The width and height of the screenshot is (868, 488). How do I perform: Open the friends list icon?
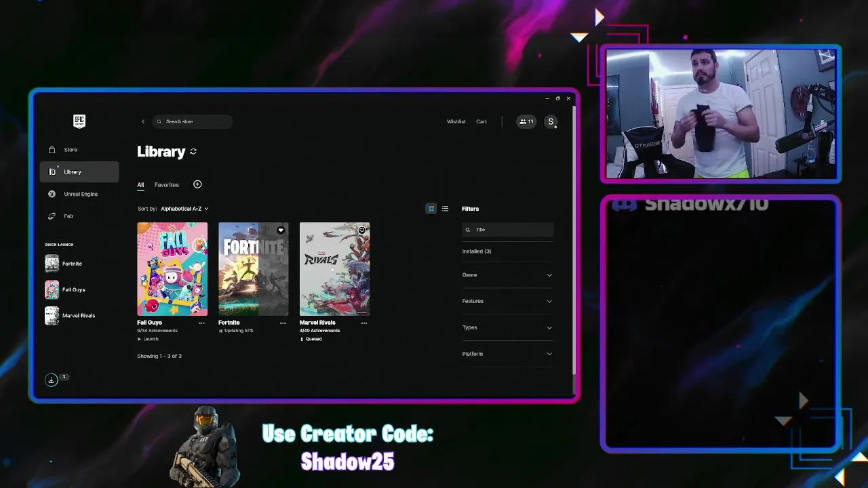click(526, 121)
